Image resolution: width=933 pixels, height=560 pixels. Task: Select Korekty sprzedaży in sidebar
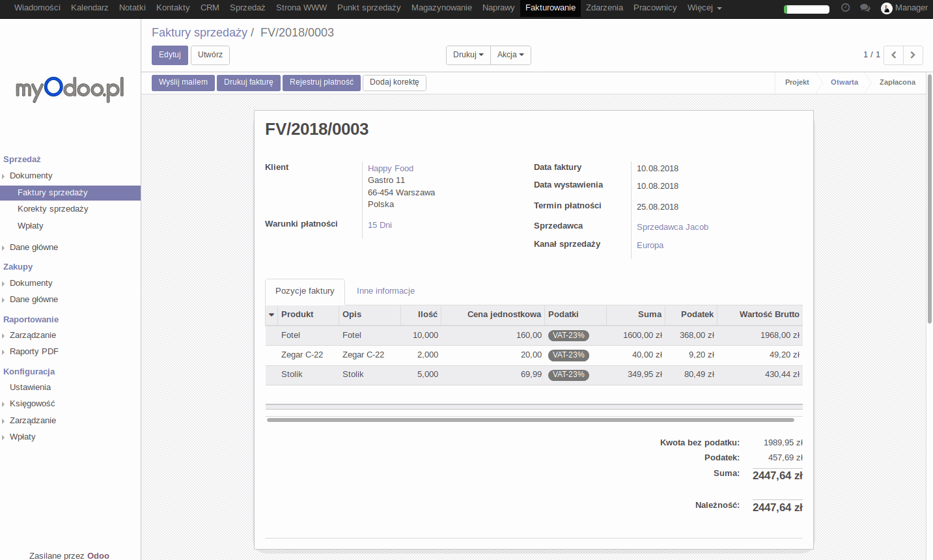(53, 209)
